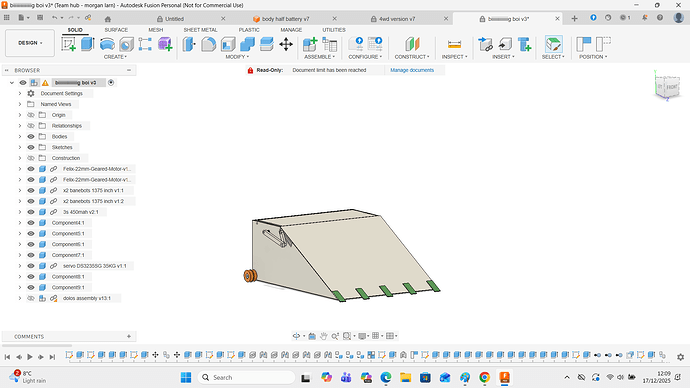
Task: Click the New Component icon in Assemble
Action: click(x=310, y=44)
